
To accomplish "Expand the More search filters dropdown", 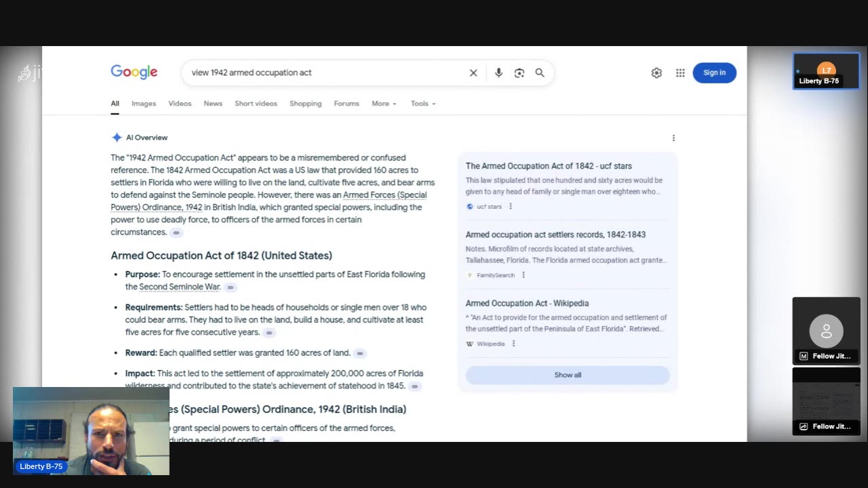I will (384, 104).
